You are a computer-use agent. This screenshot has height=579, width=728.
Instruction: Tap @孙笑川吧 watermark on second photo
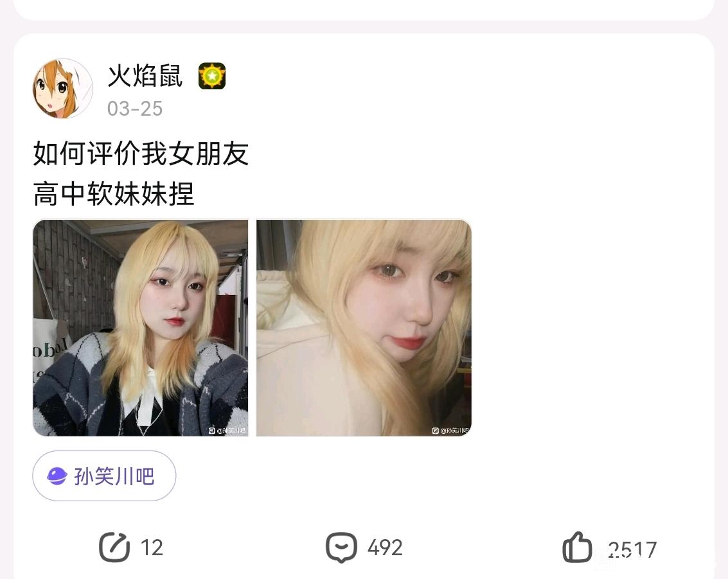(x=451, y=431)
